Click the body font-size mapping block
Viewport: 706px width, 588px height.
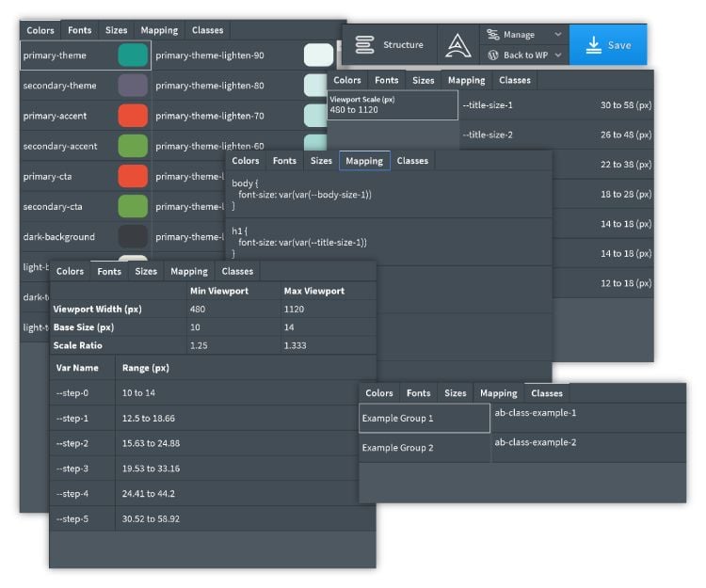coord(389,195)
